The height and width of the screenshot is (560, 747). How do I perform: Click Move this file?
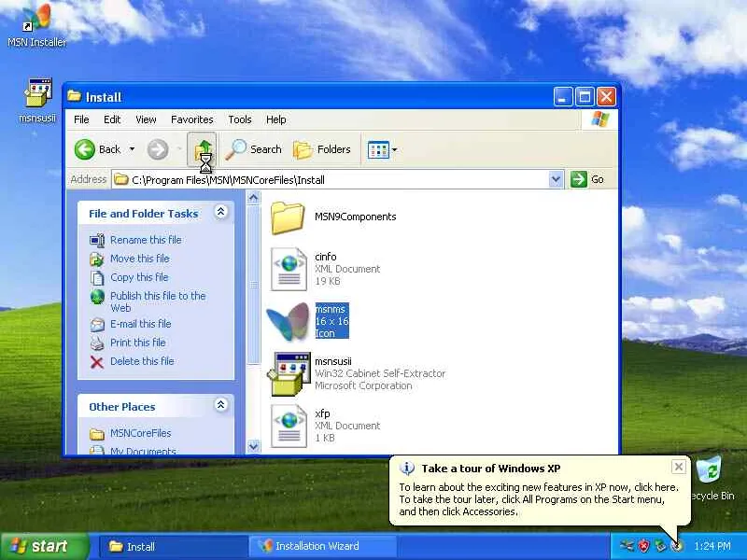click(x=139, y=259)
